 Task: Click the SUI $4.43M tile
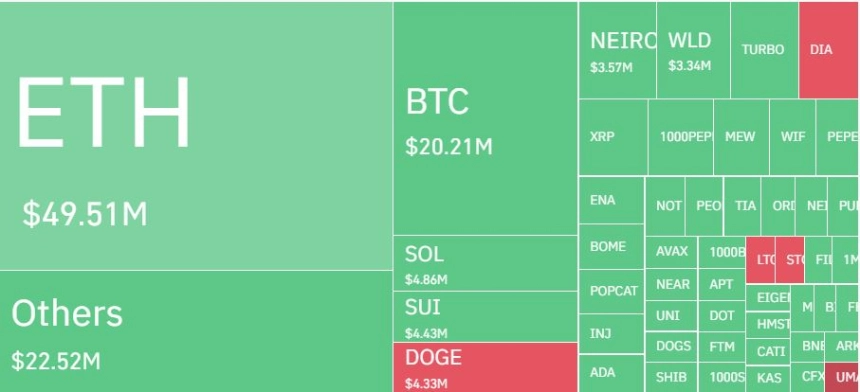pos(485,317)
